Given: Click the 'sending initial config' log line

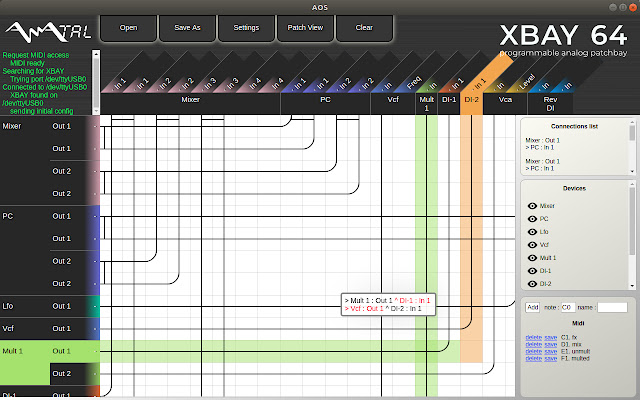Looking at the screenshot, I should pyautogui.click(x=42, y=111).
